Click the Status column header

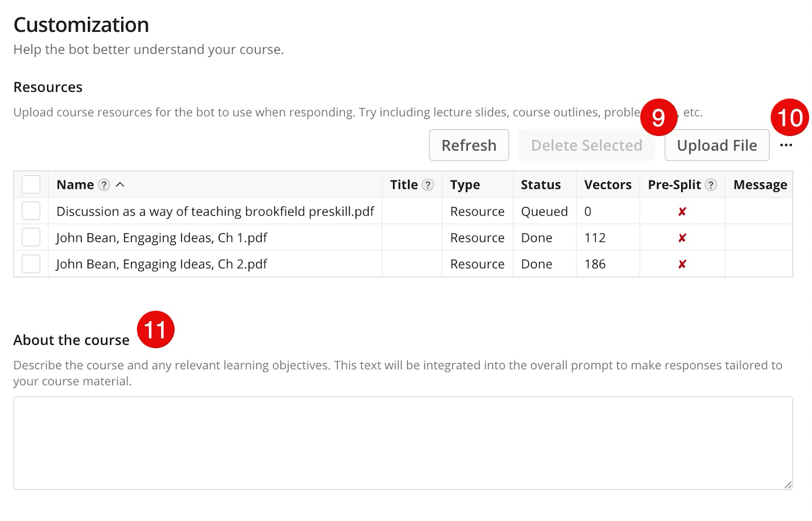click(540, 185)
